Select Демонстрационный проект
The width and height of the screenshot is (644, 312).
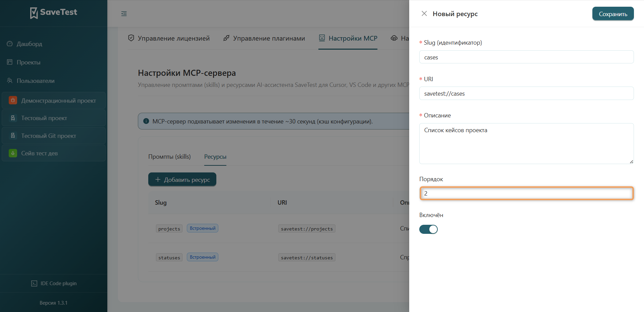point(54,100)
